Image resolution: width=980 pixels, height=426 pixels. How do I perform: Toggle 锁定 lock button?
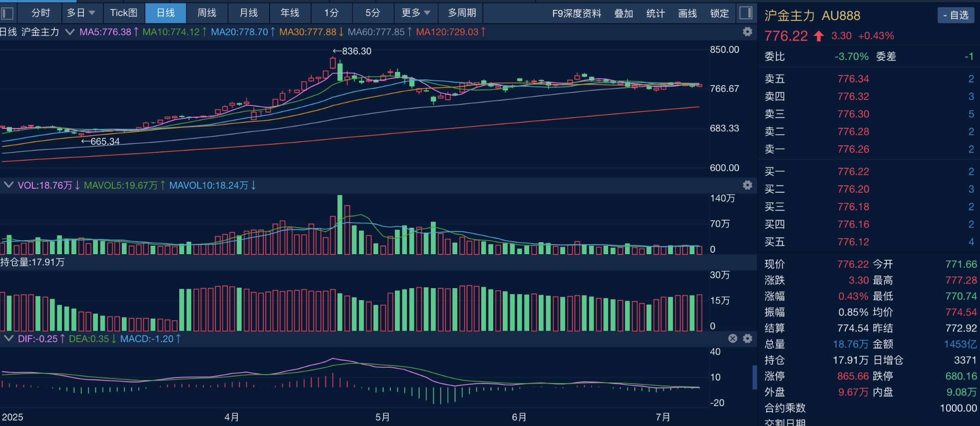click(719, 13)
